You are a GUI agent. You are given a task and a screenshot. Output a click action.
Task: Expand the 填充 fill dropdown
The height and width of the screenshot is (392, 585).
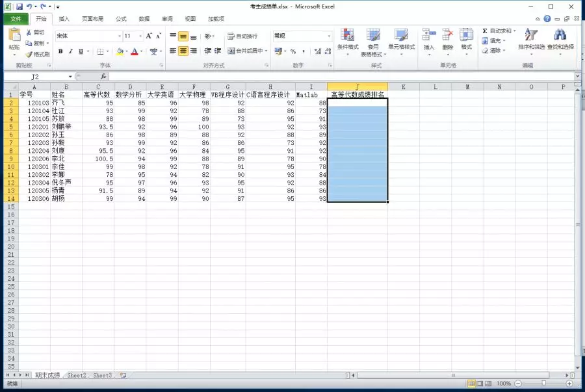point(504,41)
